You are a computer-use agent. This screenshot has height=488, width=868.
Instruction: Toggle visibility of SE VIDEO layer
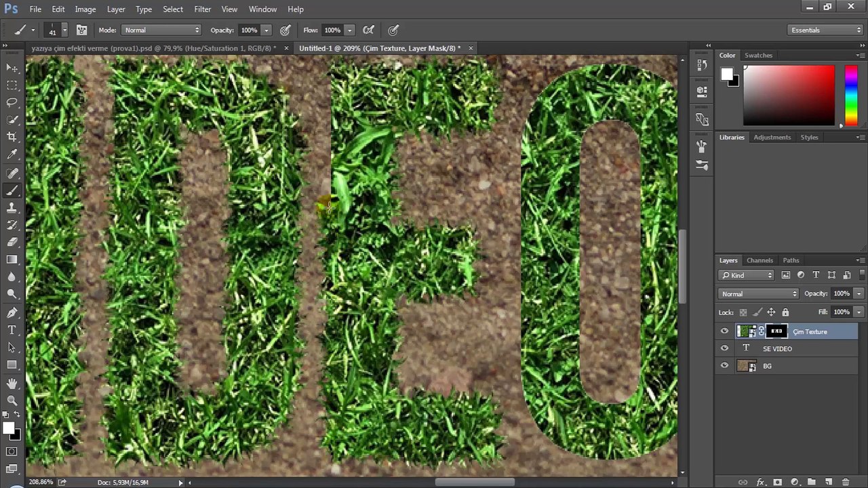point(724,348)
